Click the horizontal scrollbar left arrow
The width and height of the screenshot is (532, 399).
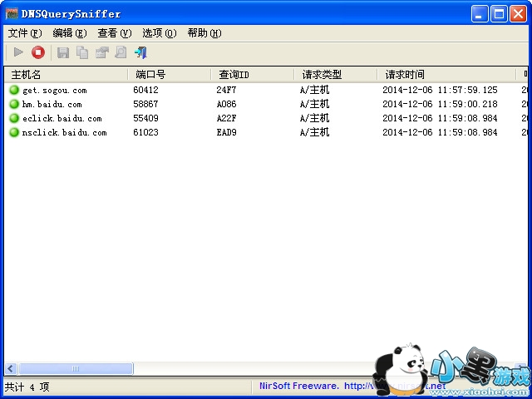11,368
